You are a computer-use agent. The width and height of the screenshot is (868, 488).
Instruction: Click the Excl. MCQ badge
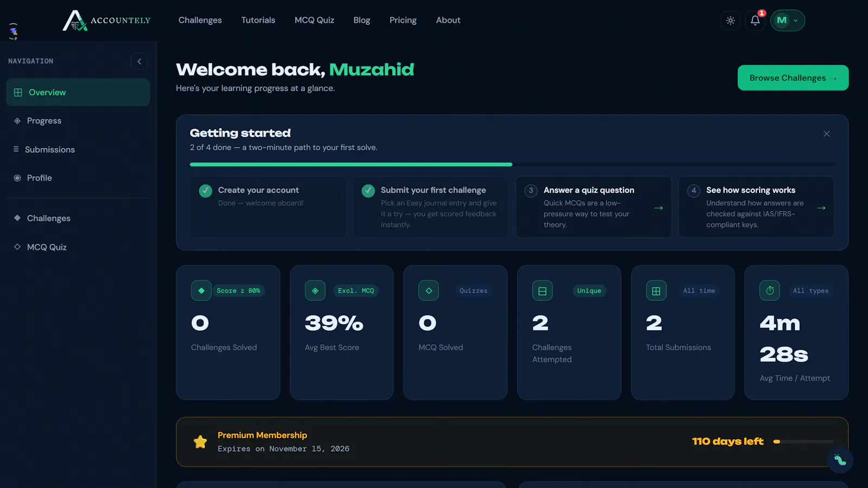(x=356, y=291)
